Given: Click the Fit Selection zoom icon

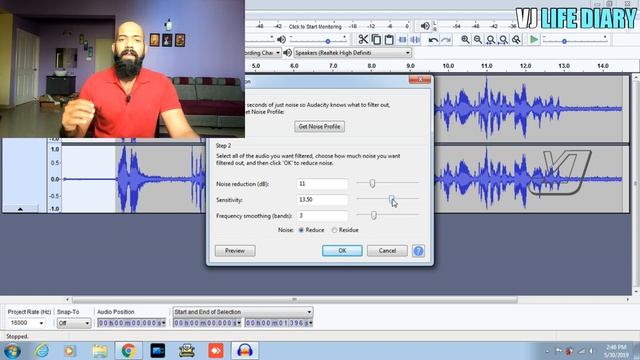Looking at the screenshot, I should (491, 40).
